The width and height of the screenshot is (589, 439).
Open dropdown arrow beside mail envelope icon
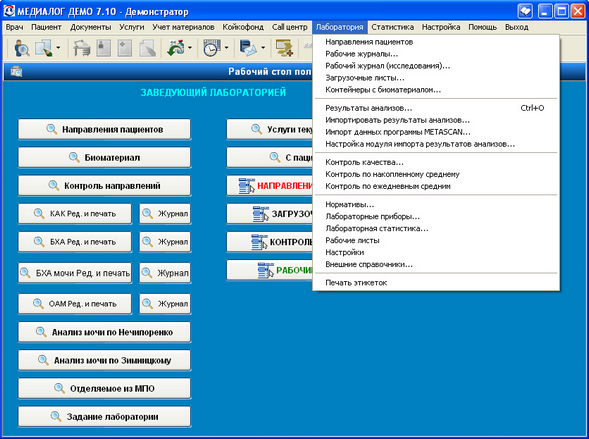(x=263, y=48)
